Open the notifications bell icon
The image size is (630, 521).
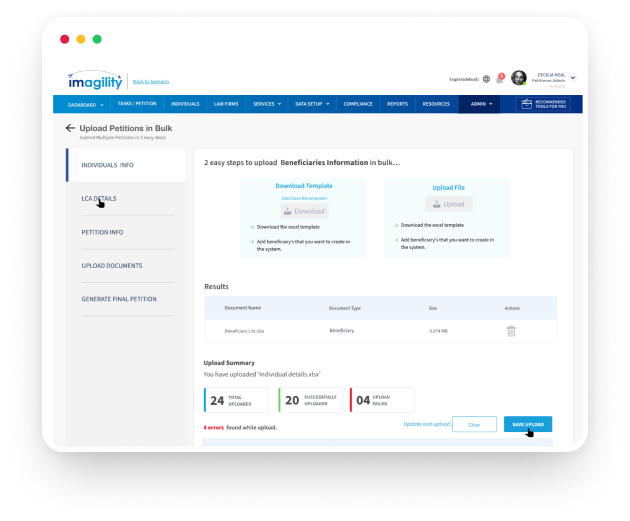click(x=499, y=78)
